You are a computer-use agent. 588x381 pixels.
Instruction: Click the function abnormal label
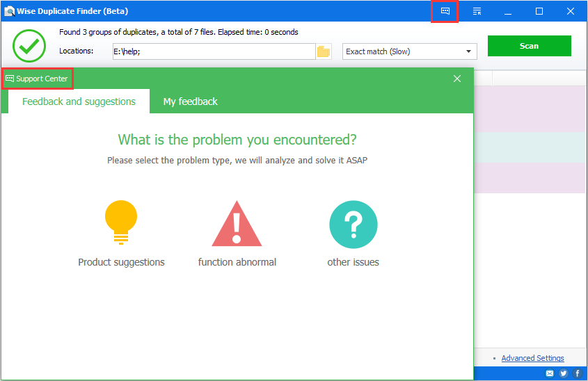click(237, 262)
